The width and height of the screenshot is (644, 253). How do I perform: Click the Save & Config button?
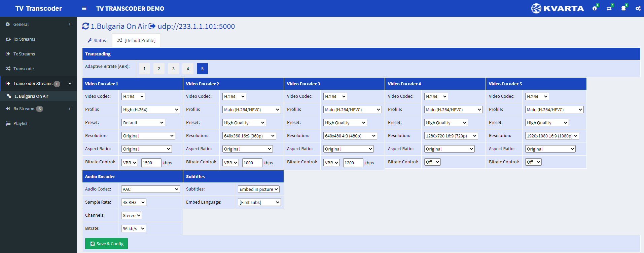click(x=106, y=244)
